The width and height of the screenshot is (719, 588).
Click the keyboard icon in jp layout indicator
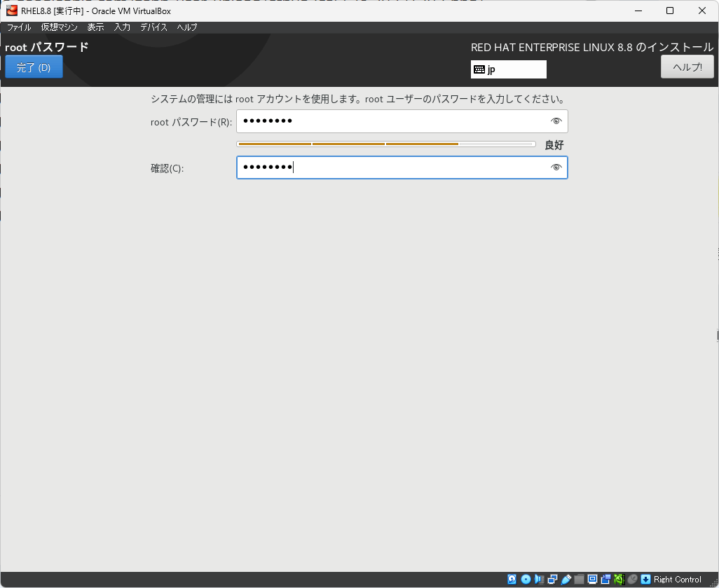(x=479, y=69)
